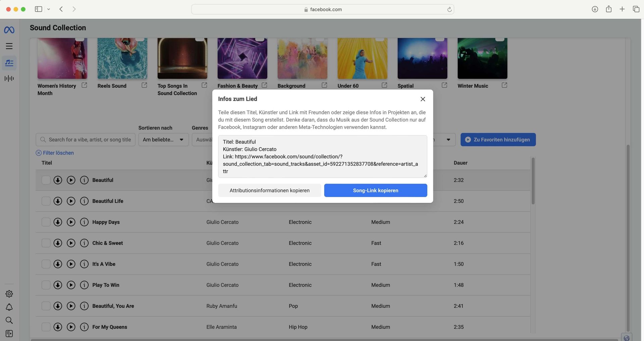Viewport: 644px width, 341px height.
Task: Tick checkbox for Beautiful, You Are
Action: pyautogui.click(x=46, y=306)
